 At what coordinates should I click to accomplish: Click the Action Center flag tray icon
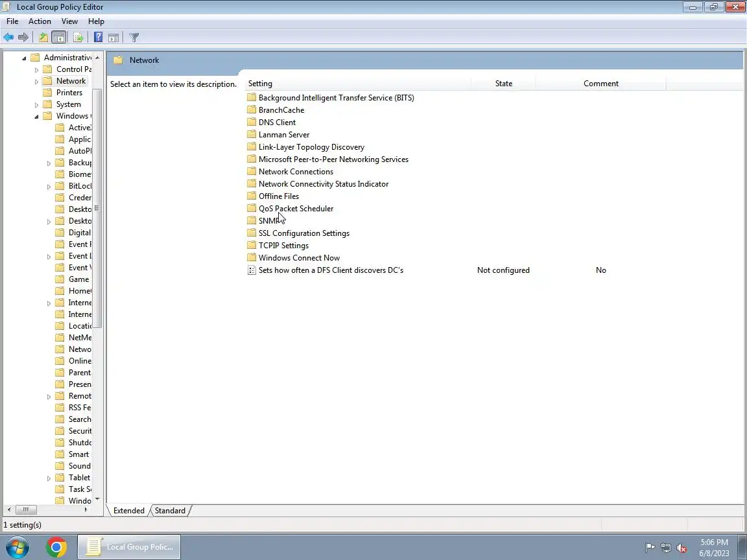(650, 548)
